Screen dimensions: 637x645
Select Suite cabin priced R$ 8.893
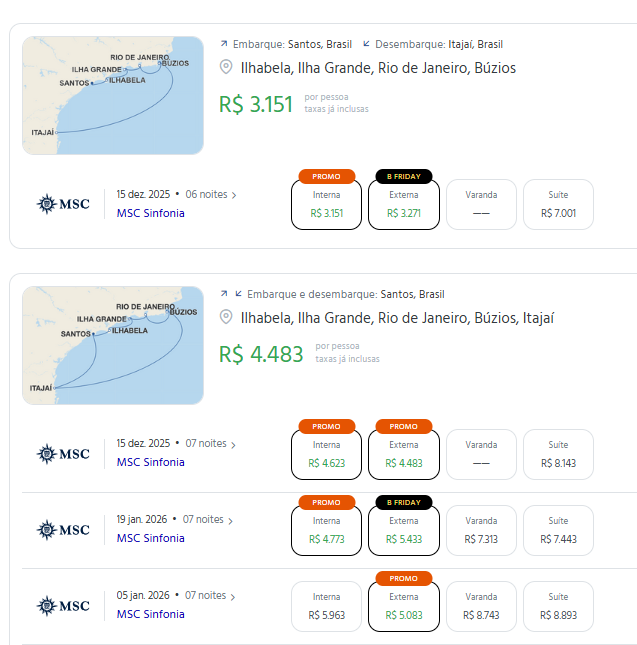coord(558,606)
